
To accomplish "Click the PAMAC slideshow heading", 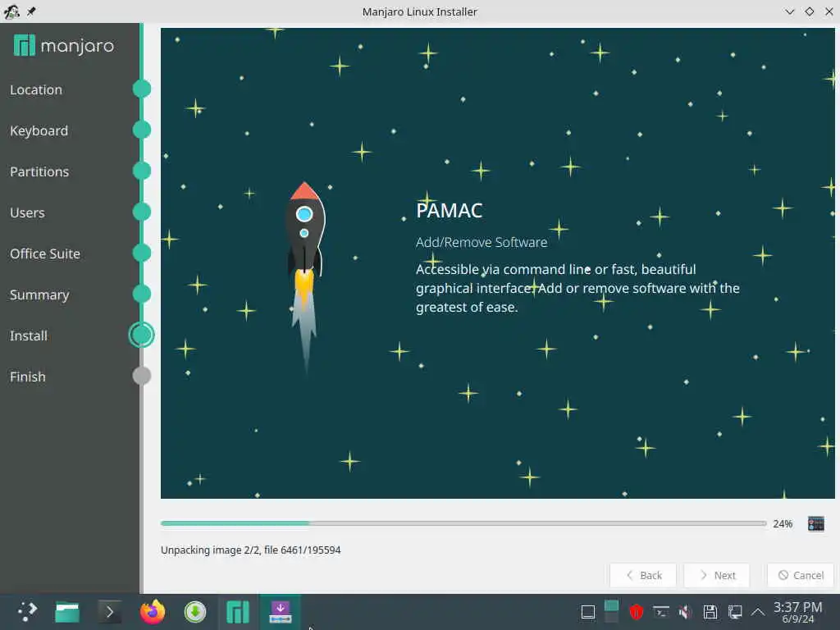I will pos(450,211).
